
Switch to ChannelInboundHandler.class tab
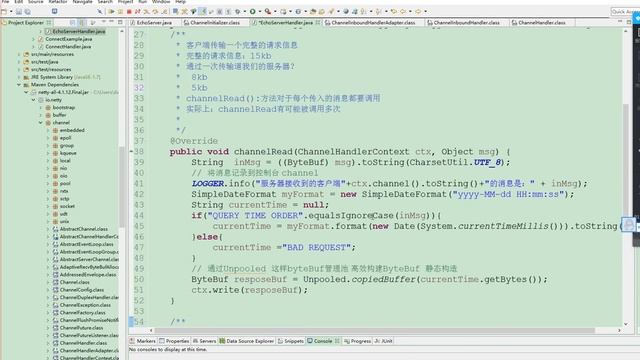coord(467,23)
